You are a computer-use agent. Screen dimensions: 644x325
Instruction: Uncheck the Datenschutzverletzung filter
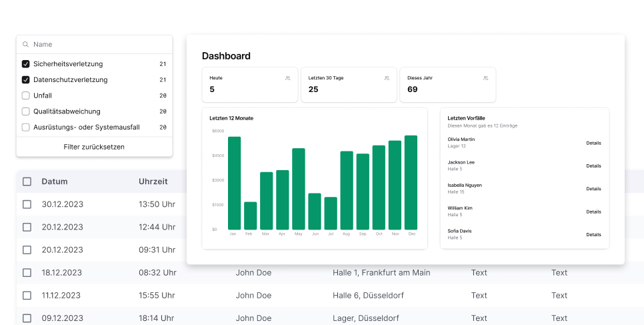(x=25, y=80)
